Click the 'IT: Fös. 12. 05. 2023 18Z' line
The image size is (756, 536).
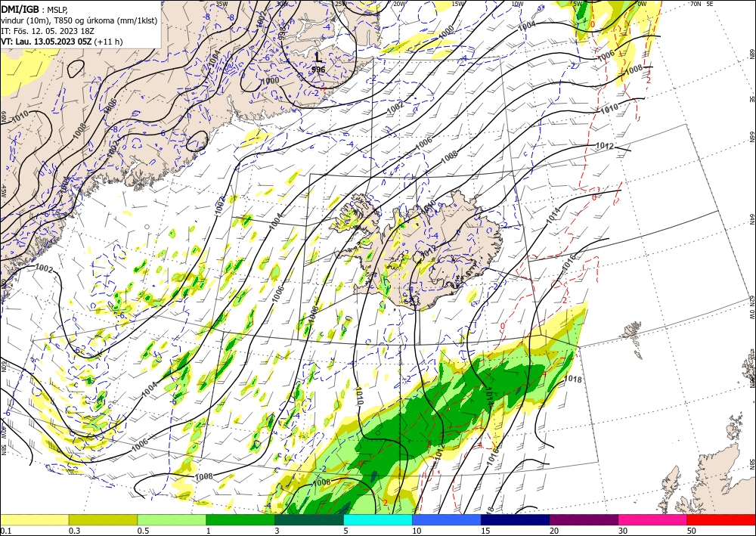tap(47, 31)
